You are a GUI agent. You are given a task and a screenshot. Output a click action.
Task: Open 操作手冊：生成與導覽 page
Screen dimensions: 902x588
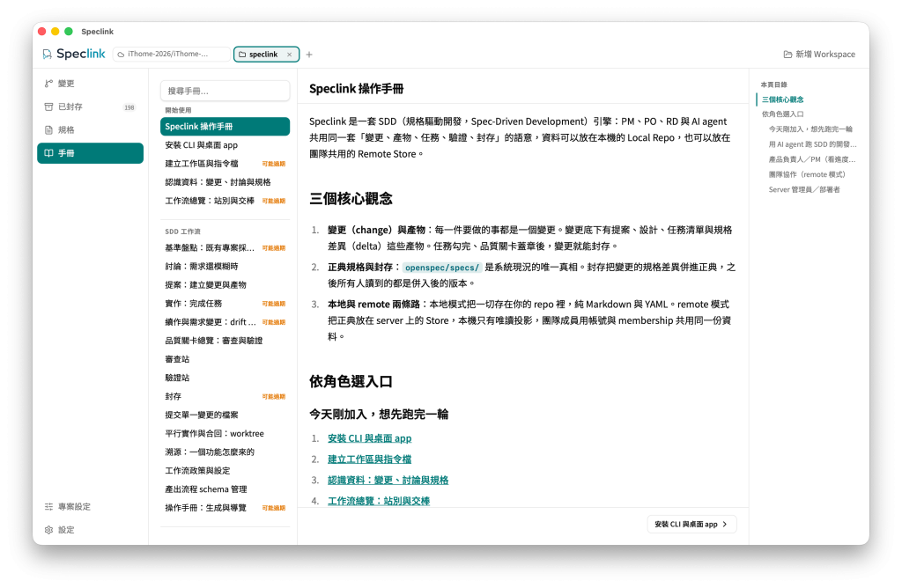pyautogui.click(x=225, y=508)
